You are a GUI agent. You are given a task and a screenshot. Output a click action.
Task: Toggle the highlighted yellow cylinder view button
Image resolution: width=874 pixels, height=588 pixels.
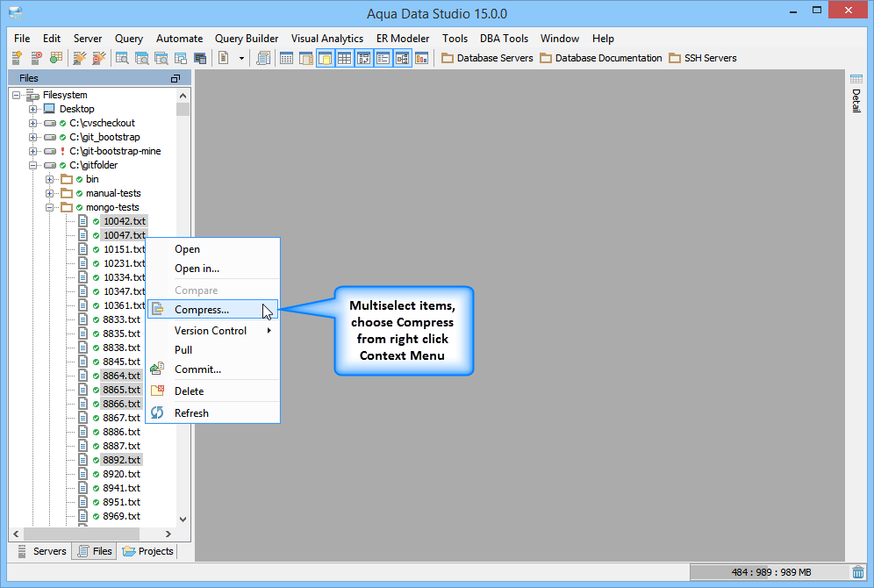pyautogui.click(x=325, y=58)
